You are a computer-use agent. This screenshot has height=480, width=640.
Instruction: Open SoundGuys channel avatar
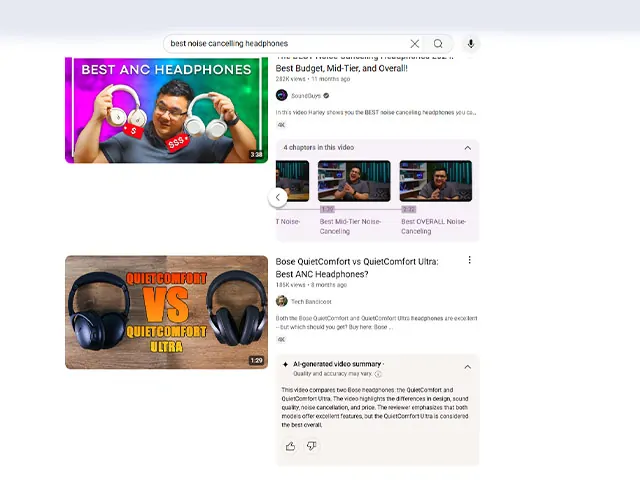tap(282, 95)
